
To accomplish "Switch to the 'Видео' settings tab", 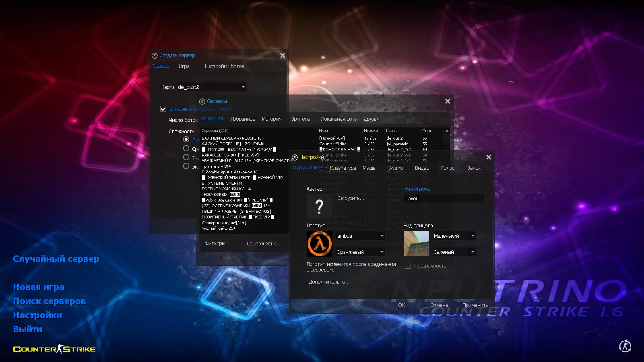I will (x=422, y=168).
